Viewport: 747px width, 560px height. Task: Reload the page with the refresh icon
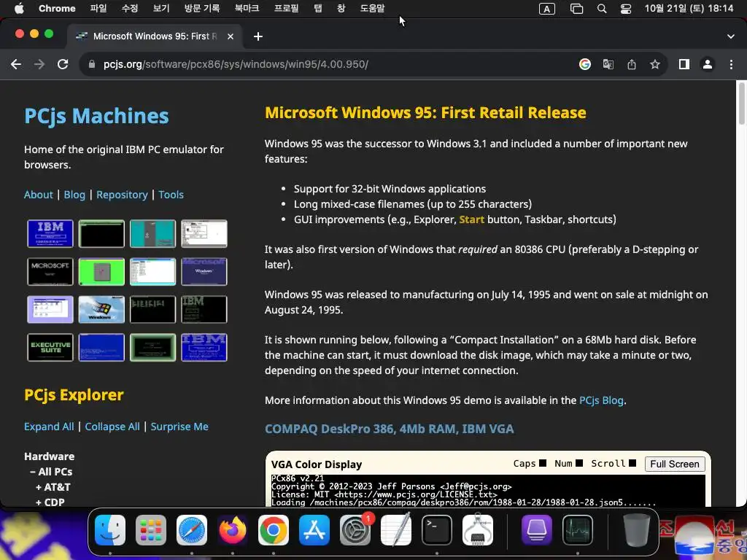pyautogui.click(x=63, y=64)
